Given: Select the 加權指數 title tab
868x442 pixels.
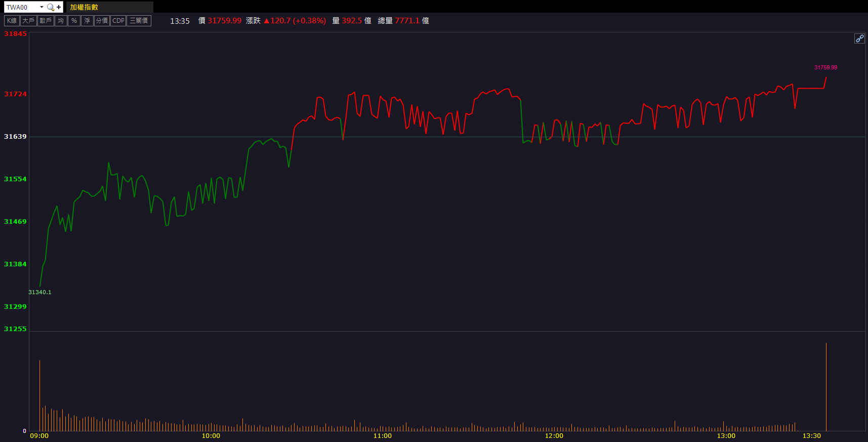Looking at the screenshot, I should 84,7.
